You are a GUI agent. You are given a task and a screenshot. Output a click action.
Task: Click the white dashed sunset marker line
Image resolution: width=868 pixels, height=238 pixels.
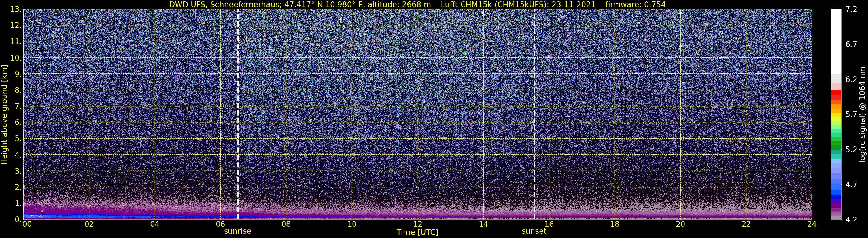point(534,114)
